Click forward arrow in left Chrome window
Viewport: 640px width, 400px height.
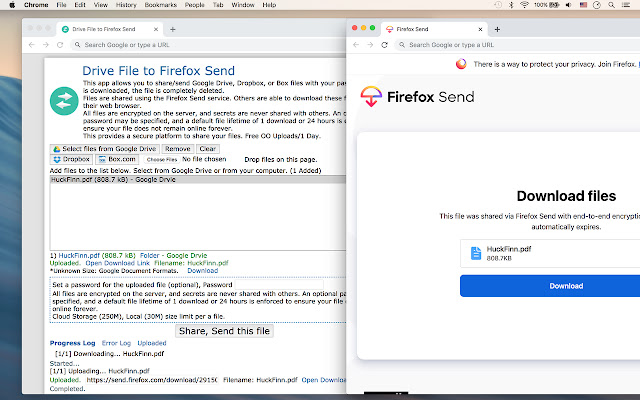[x=46, y=45]
